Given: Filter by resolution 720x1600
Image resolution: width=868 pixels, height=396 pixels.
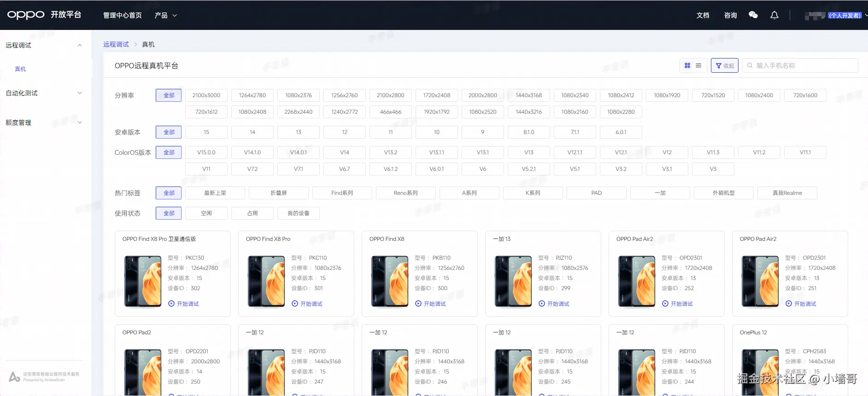Looking at the screenshot, I should (805, 95).
